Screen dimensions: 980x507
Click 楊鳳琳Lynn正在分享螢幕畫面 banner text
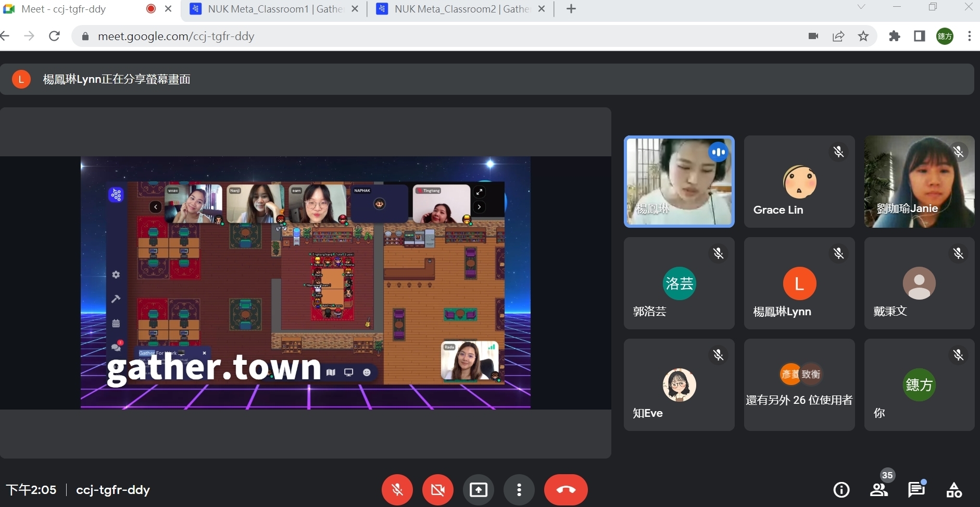[117, 79]
